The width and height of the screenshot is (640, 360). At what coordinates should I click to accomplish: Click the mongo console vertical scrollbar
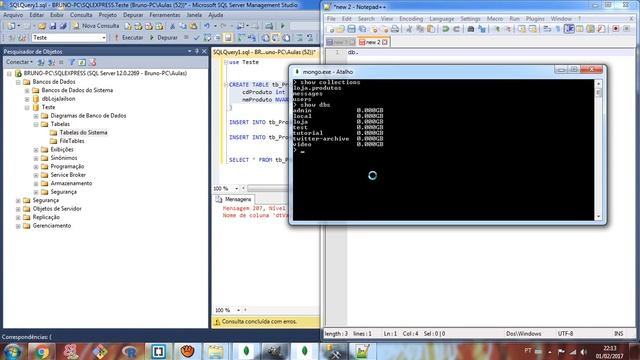(598, 150)
